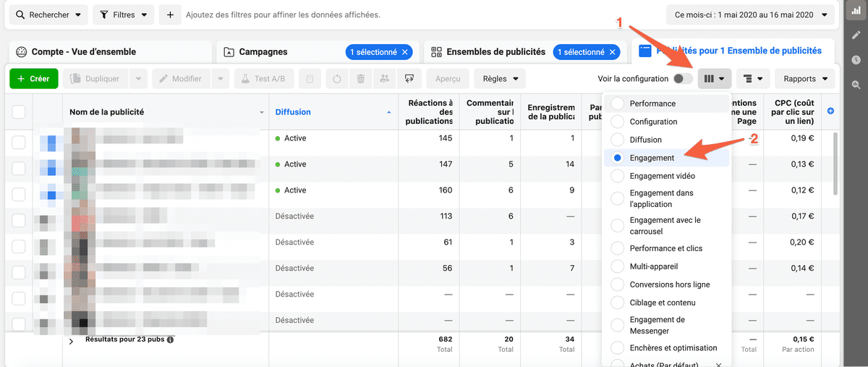This screenshot has width=868, height=367.
Task: Check the ad row with 145 reactions
Action: pyautogui.click(x=19, y=143)
